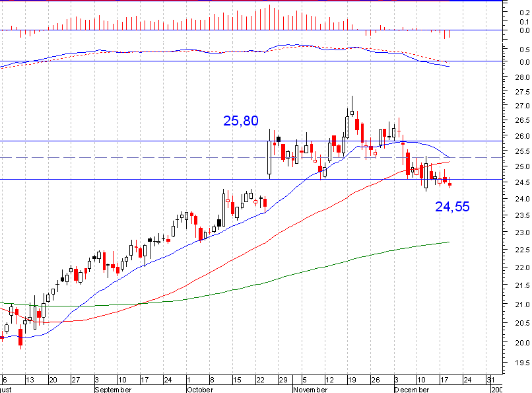Click the 27 date label in August
Viewport: 532px width, 393px height.
pyautogui.click(x=76, y=380)
